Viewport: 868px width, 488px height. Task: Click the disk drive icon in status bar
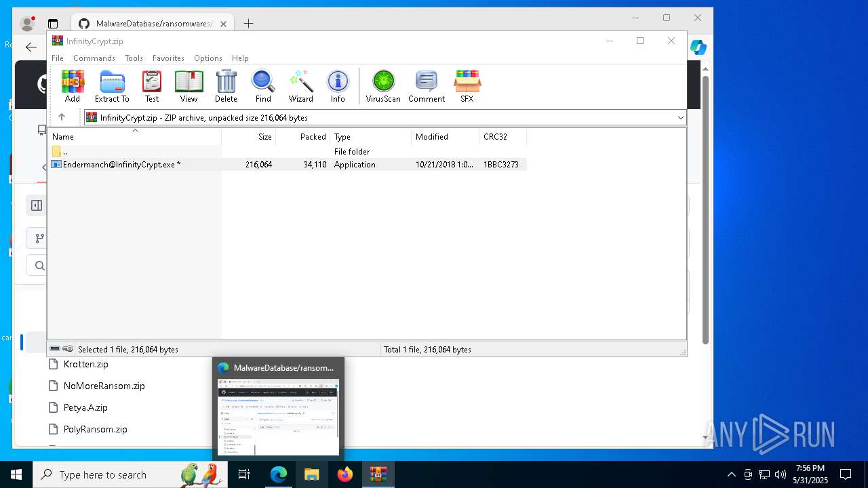tap(55, 349)
